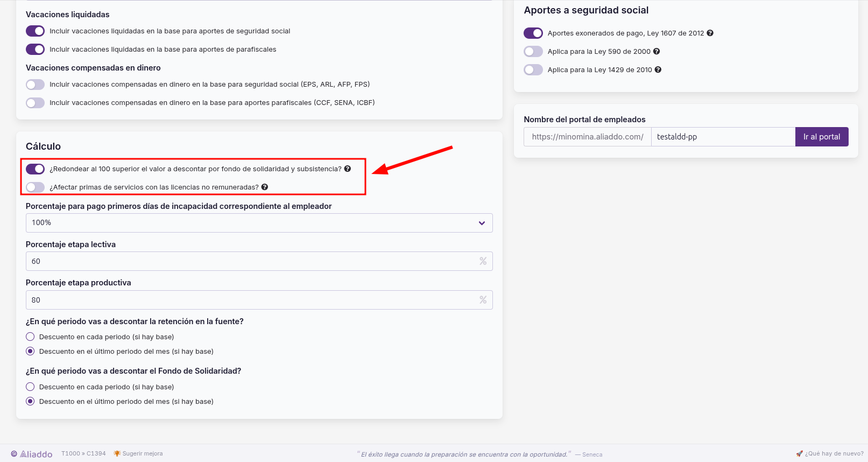Enable compensated vacations for seguridad social base
Image resolution: width=868 pixels, height=462 pixels.
pyautogui.click(x=36, y=85)
